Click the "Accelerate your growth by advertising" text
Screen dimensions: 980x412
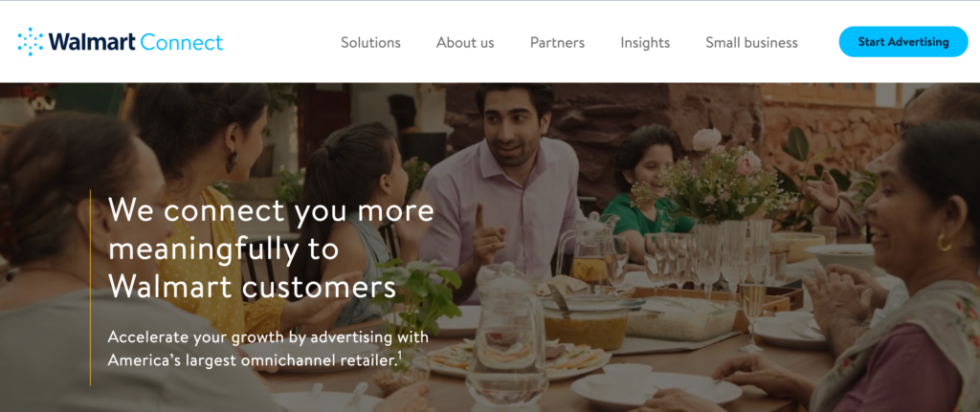tap(268, 337)
